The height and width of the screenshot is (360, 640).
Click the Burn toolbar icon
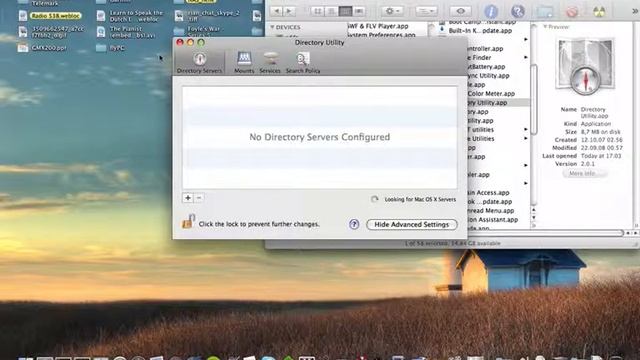tap(599, 11)
